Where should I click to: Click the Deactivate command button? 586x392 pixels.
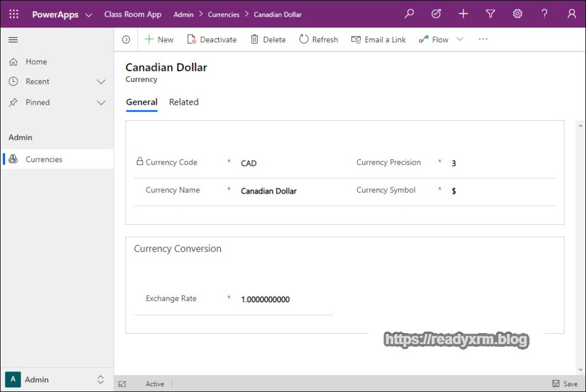point(212,39)
